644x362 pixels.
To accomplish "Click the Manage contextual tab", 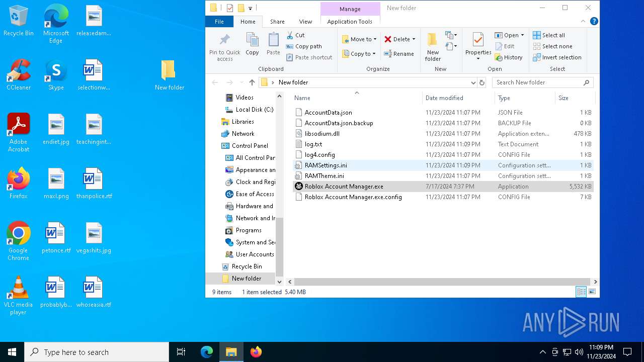I will (350, 9).
